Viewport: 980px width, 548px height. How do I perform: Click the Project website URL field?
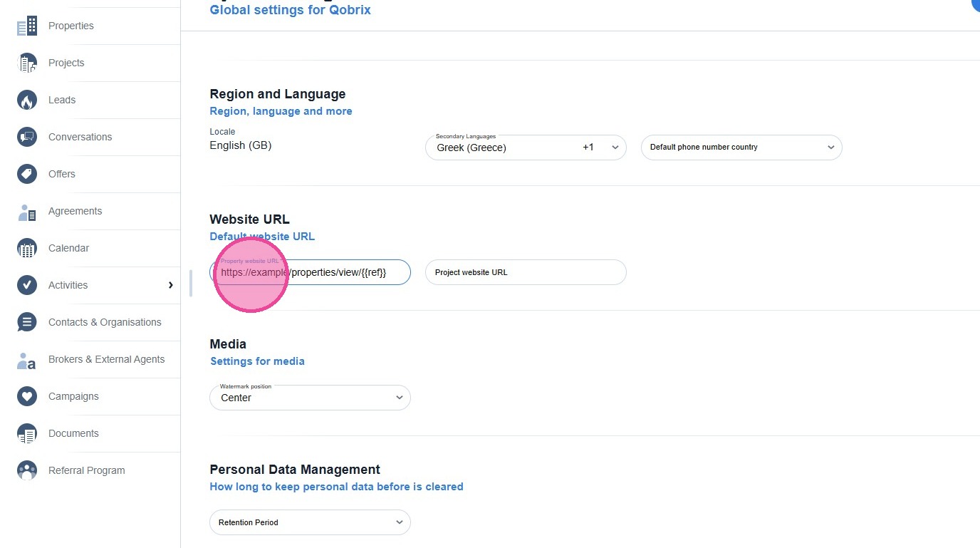(x=526, y=272)
